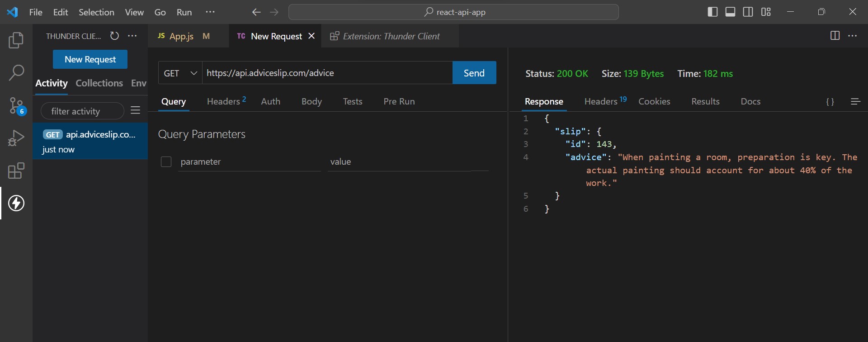
Task: Open the overflow menu ellipsis in menu bar
Action: [x=210, y=12]
